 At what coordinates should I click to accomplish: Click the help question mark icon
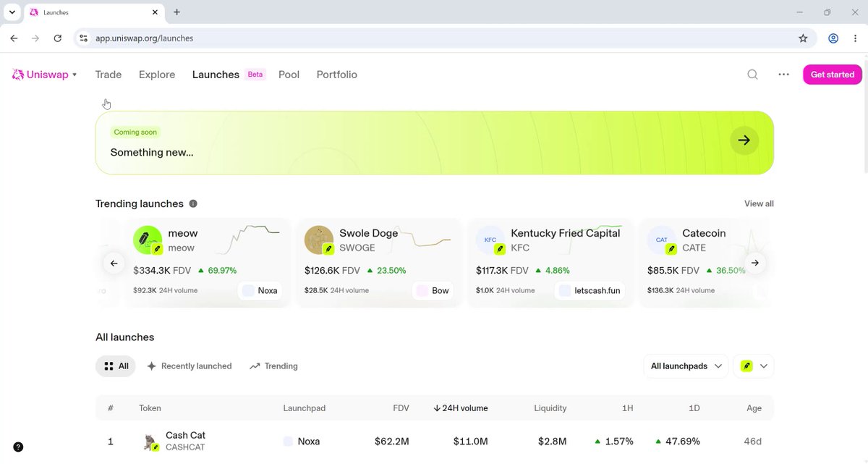click(x=18, y=447)
